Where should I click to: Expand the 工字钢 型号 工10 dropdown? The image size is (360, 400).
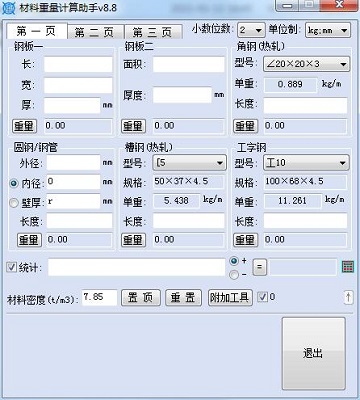pos(306,163)
